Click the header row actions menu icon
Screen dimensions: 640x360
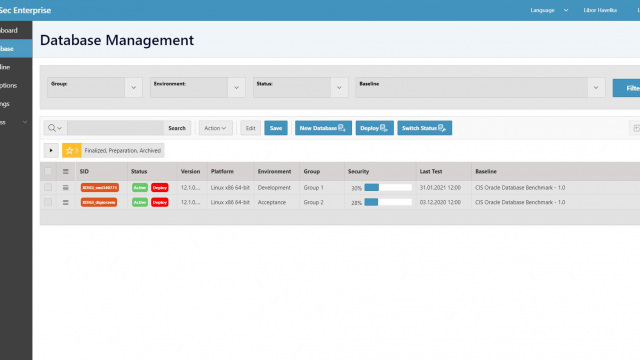coord(65,172)
